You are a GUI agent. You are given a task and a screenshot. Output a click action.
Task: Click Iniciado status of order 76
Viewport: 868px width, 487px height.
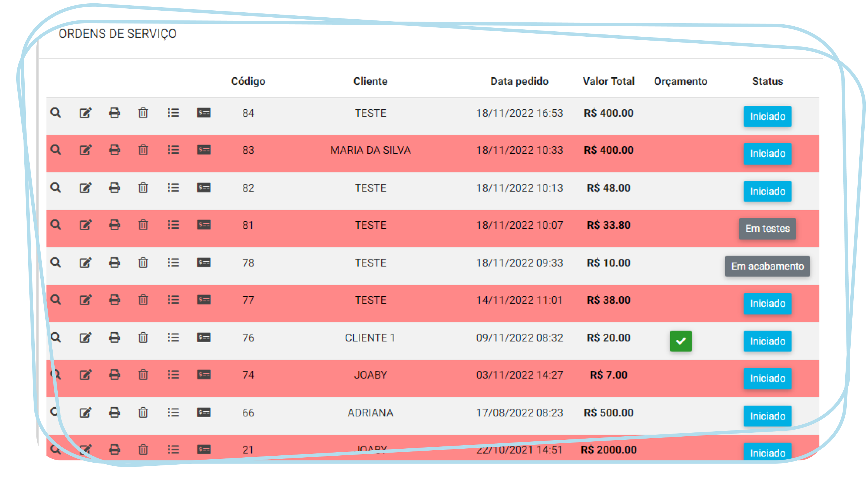[767, 341]
